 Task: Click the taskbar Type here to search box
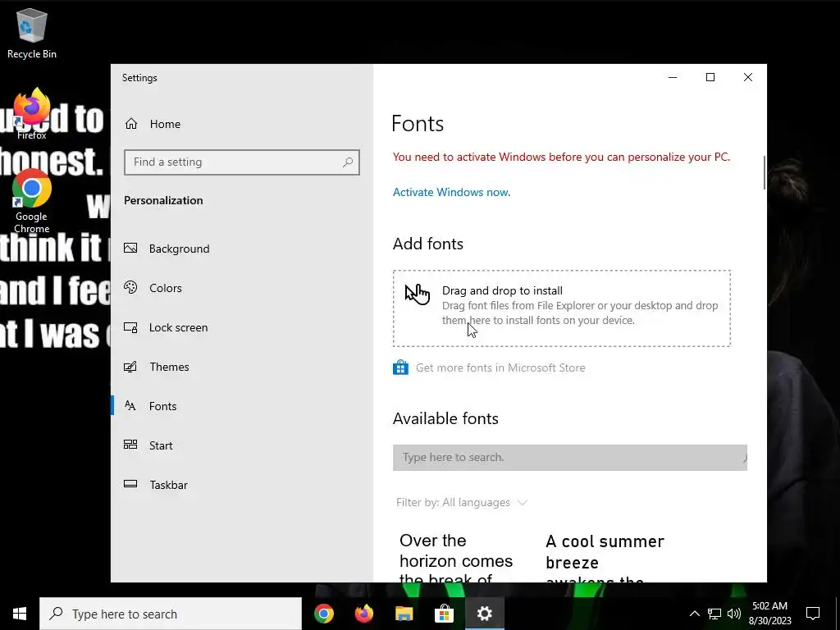(x=171, y=614)
